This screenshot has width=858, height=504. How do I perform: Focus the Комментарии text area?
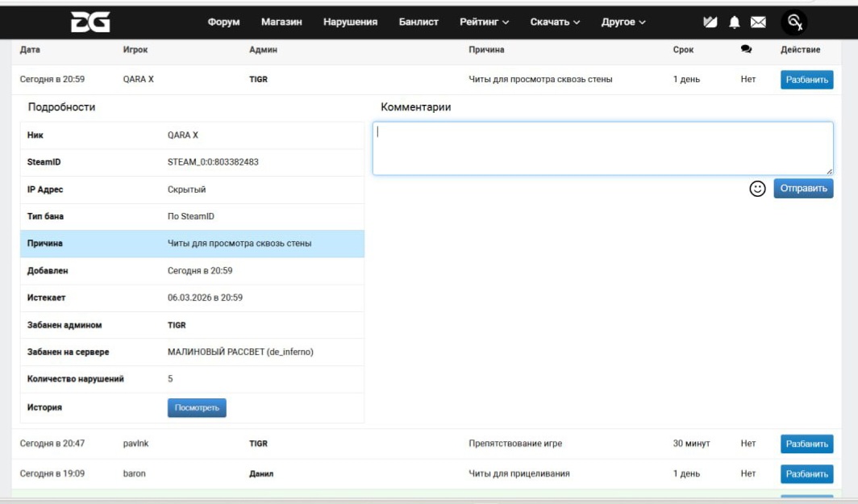pos(602,148)
